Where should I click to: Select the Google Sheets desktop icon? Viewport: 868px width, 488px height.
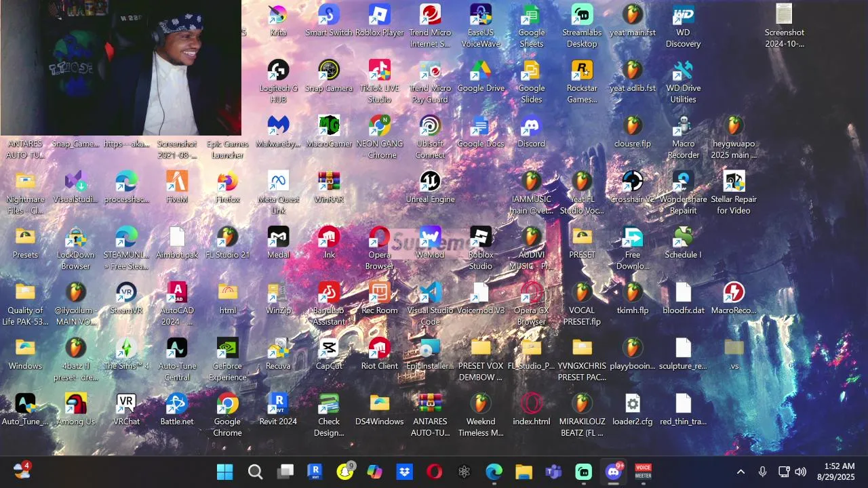(531, 26)
